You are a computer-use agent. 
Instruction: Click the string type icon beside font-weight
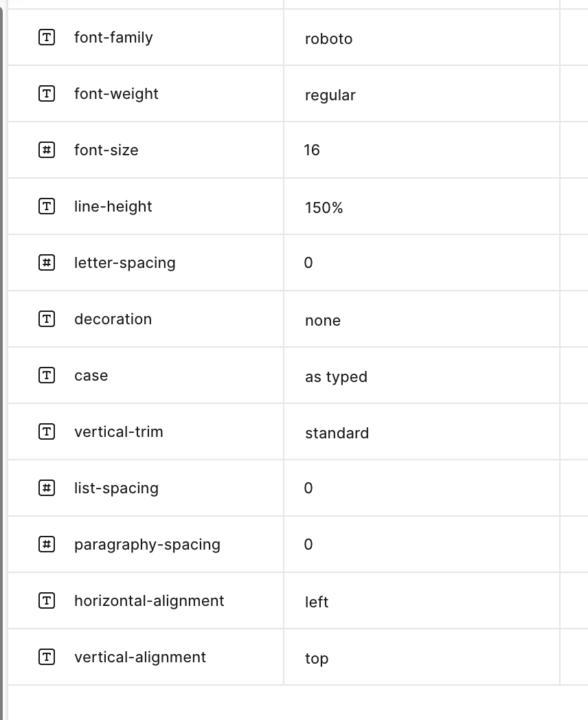(x=46, y=93)
